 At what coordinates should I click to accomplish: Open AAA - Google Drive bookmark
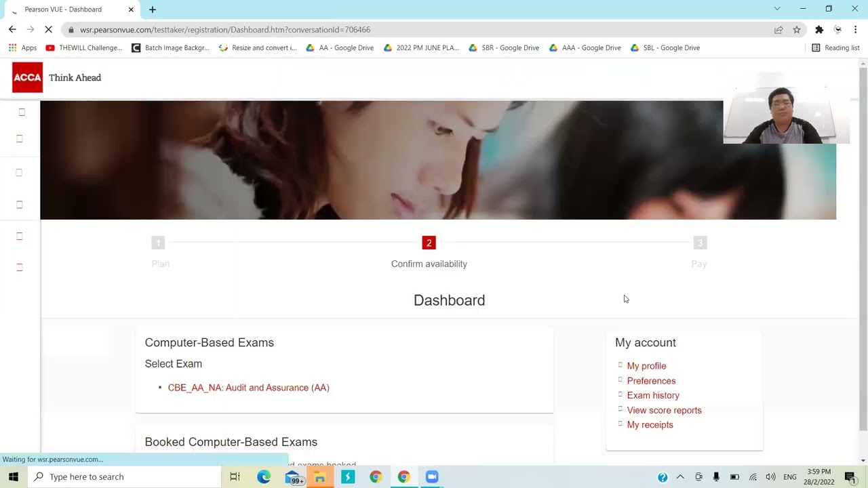point(585,48)
